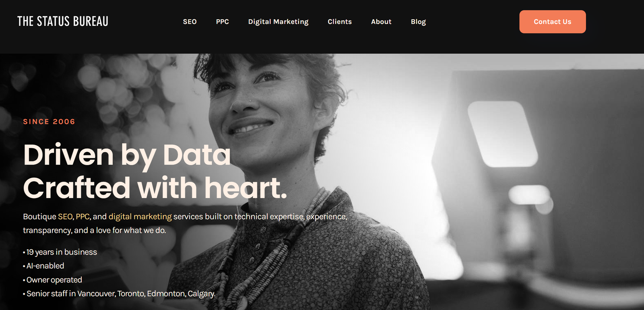Follow the yellow SEO link in the paragraph

click(65, 217)
